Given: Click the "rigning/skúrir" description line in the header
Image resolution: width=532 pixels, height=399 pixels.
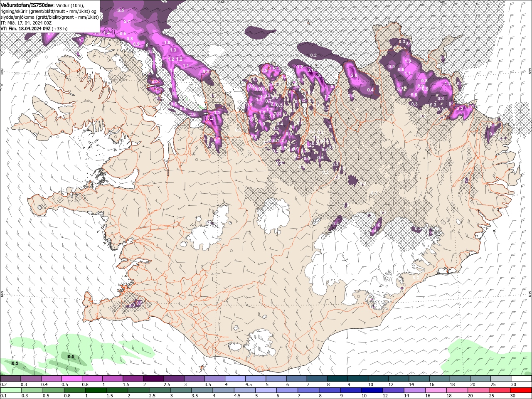Looking at the screenshot, I should pyautogui.click(x=49, y=11).
